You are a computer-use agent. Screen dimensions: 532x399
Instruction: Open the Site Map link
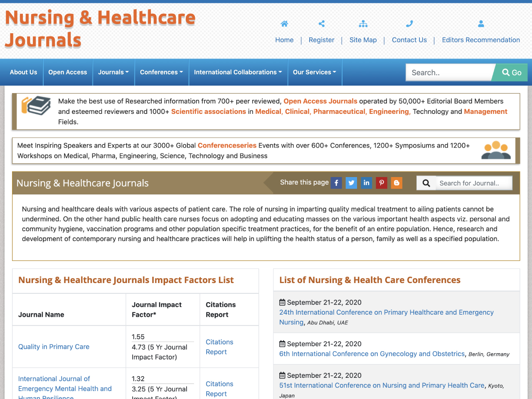[363, 40]
